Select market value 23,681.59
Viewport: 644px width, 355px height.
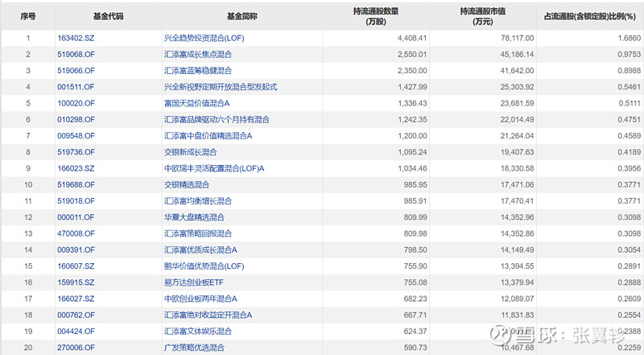pos(517,103)
